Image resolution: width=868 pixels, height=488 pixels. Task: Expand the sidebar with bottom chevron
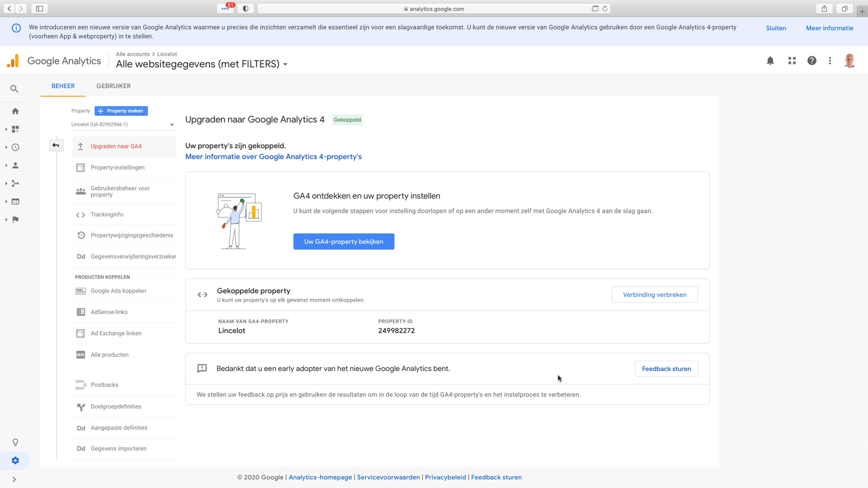pyautogui.click(x=14, y=479)
